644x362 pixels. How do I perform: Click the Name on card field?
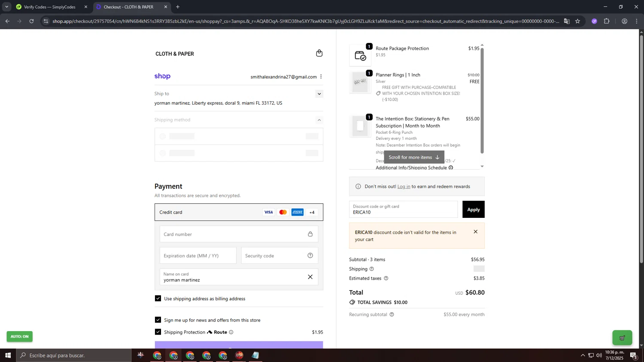click(239, 277)
